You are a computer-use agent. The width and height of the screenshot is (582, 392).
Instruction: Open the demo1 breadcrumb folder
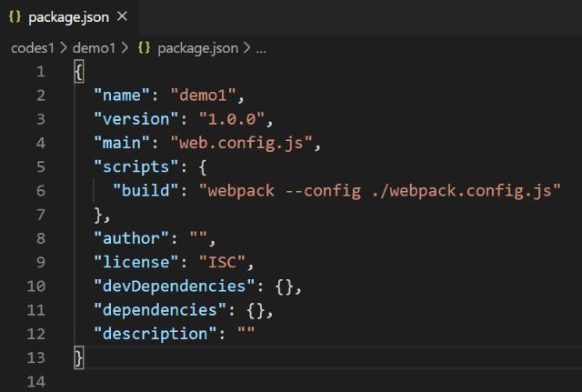pyautogui.click(x=93, y=47)
